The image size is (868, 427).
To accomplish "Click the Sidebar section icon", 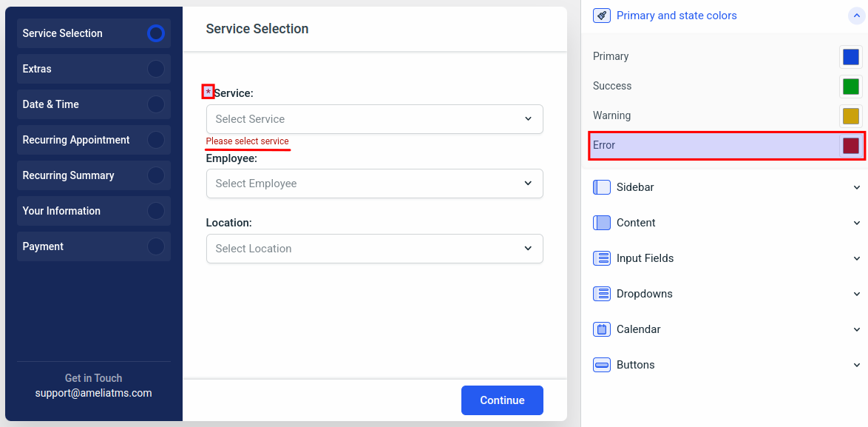I will pyautogui.click(x=601, y=187).
